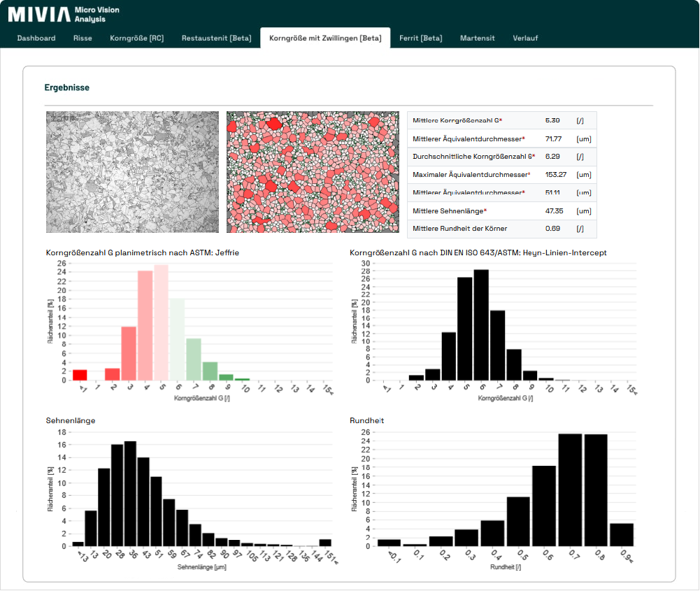Click the Korngröße mit Zwillingen [Beta] tab

pos(325,38)
